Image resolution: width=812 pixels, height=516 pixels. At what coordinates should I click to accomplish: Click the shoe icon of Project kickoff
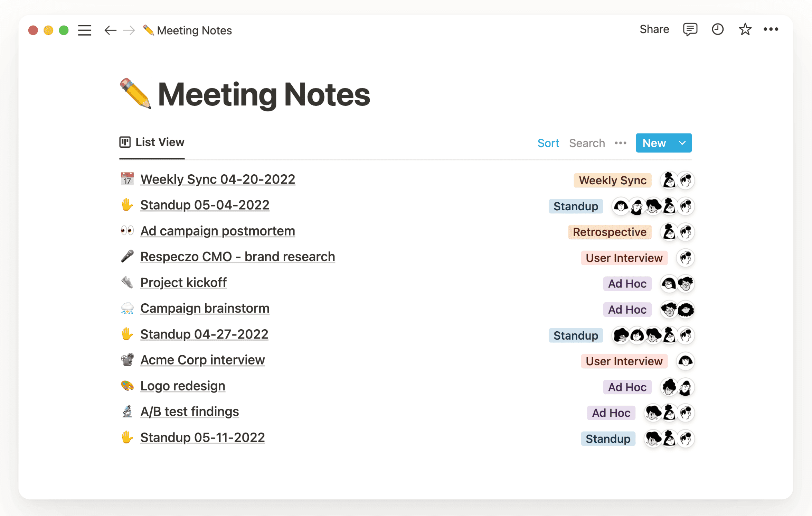coord(127,282)
